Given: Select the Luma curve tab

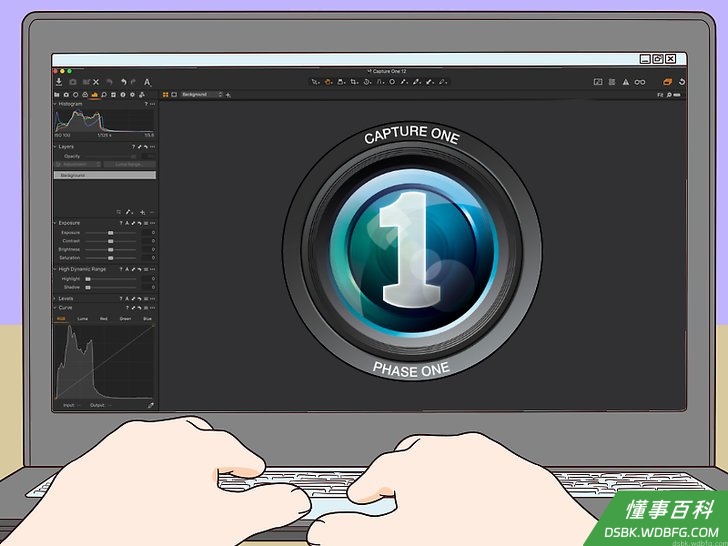Looking at the screenshot, I should click(82, 318).
